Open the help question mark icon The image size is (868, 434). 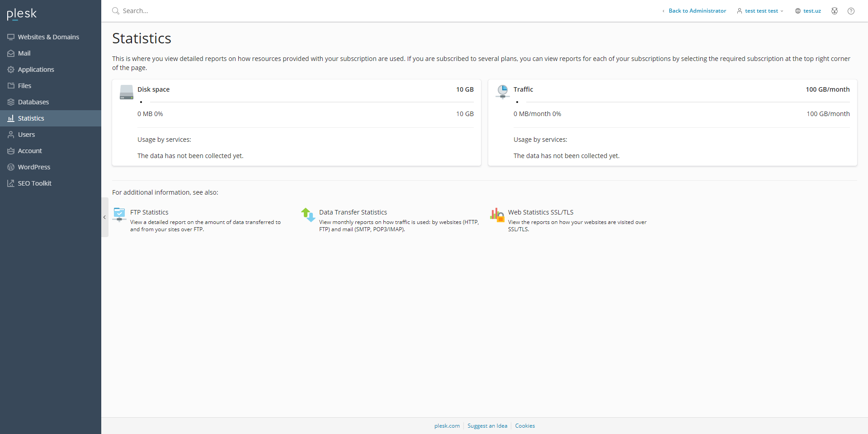[851, 11]
